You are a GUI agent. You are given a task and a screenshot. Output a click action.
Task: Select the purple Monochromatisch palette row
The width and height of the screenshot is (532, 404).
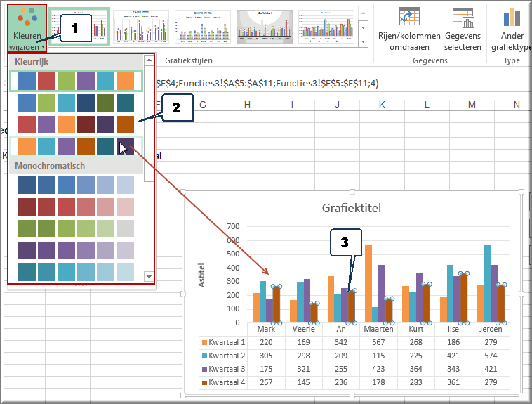76,251
